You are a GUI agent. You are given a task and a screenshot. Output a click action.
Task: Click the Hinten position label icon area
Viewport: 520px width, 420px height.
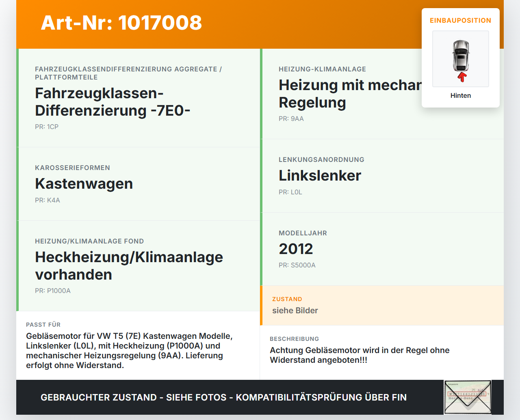(460, 95)
